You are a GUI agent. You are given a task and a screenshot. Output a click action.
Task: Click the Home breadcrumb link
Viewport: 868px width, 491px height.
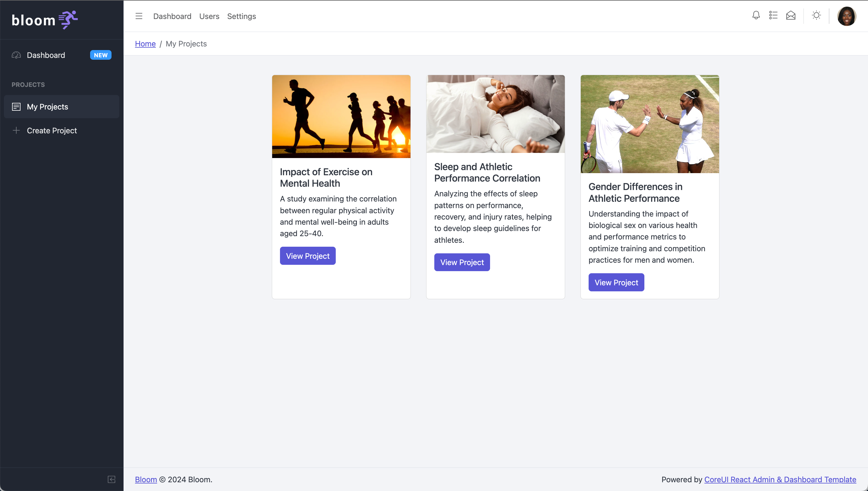145,44
